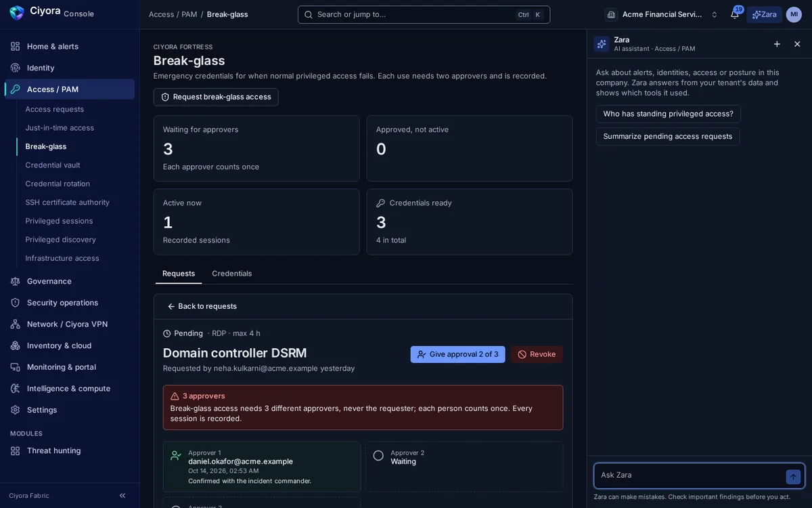
Task: Open Privileged discovery
Action: tap(60, 240)
